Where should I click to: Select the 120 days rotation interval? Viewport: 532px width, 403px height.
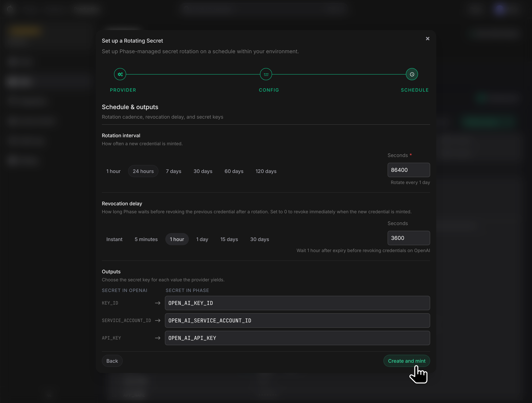266,171
